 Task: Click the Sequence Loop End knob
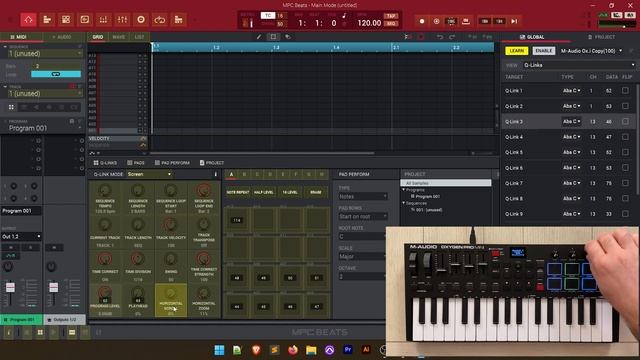204,191
